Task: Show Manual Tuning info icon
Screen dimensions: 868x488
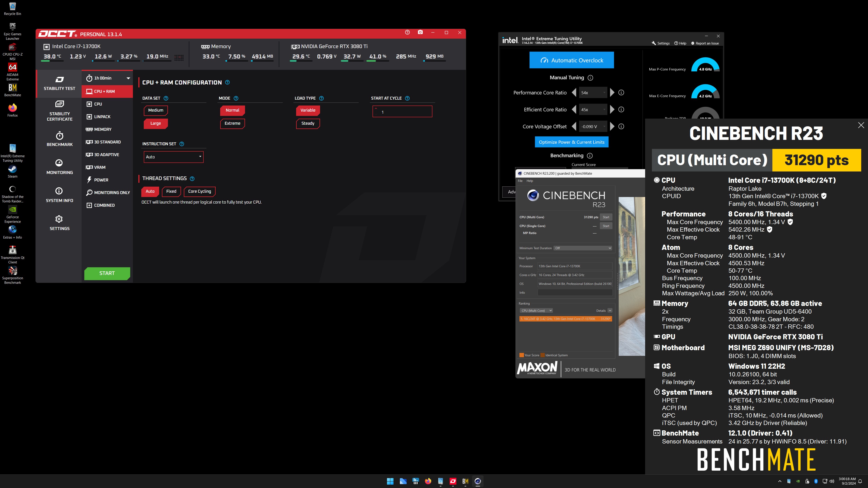Action: (590, 78)
